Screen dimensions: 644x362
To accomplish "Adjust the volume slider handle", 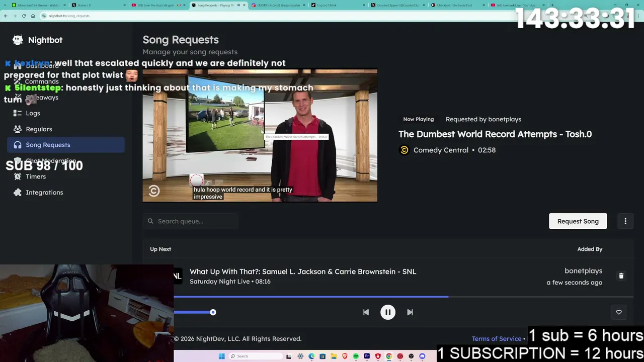I will 213,312.
